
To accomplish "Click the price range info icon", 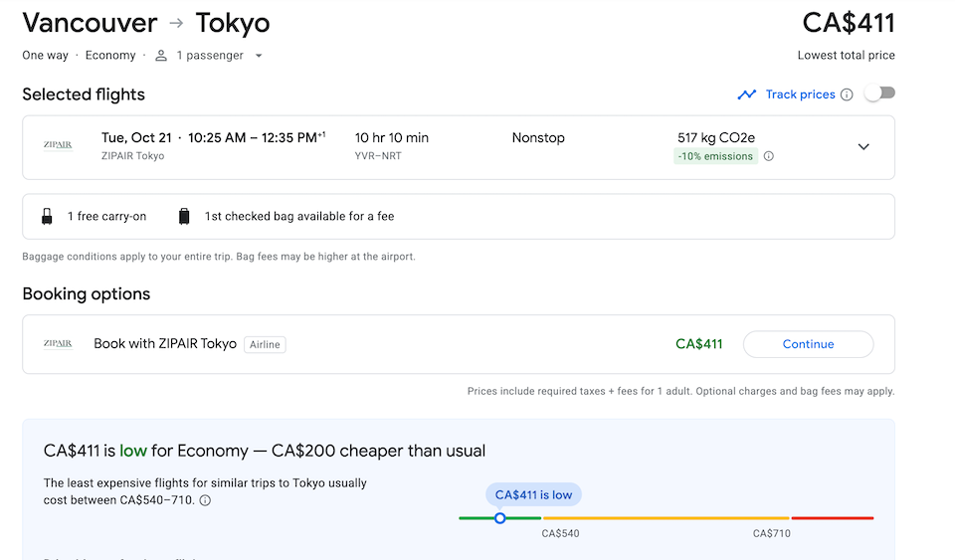I will (205, 500).
